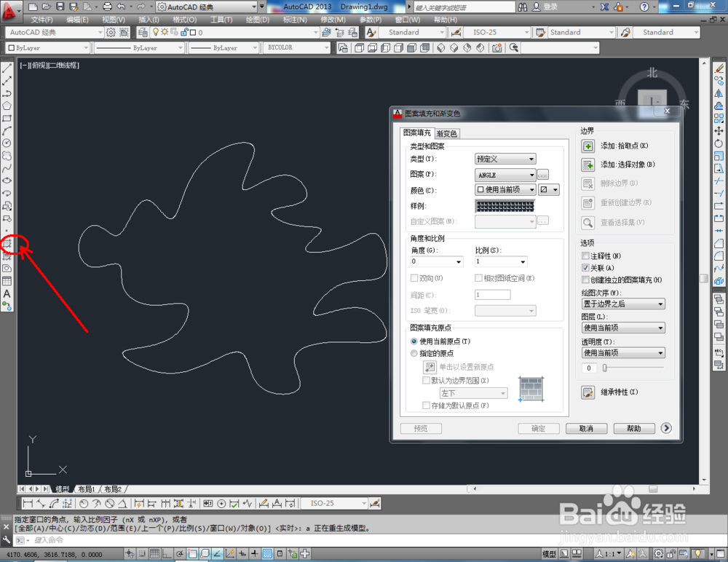Screen dimensions: 728x562
Task: Switch to Layout1 tab
Action: click(87, 489)
